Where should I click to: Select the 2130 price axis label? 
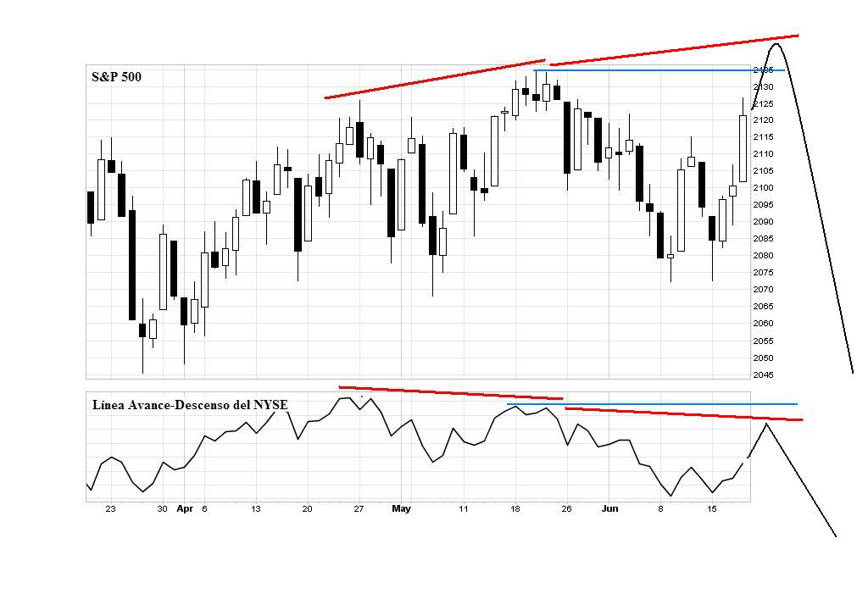point(764,86)
